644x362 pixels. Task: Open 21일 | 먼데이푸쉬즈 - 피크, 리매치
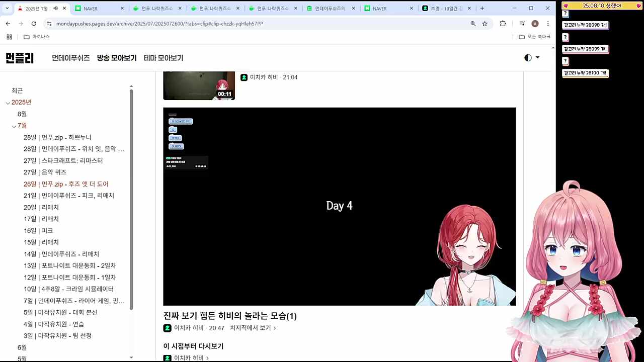(x=69, y=196)
